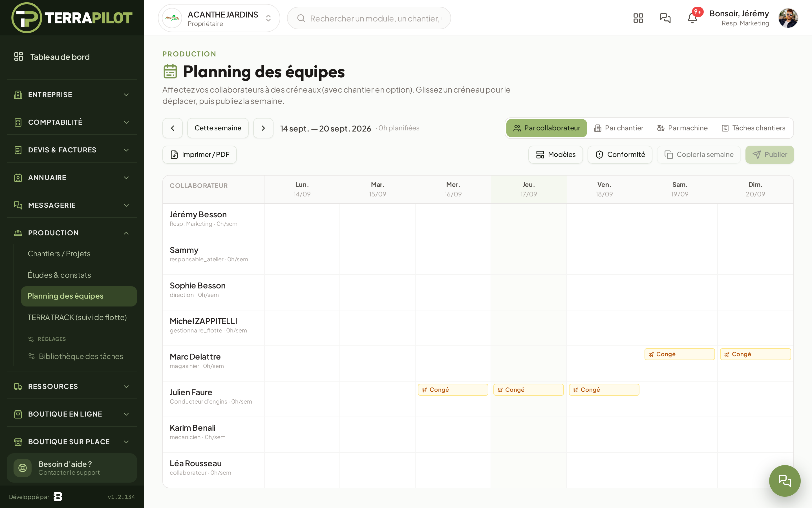
Task: Click the Comptabilité calculator icon
Action: pos(18,122)
